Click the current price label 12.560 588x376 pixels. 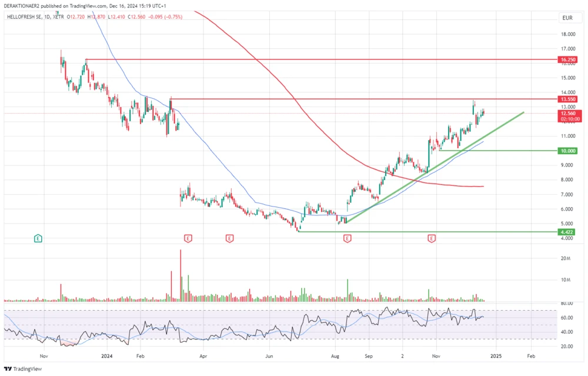[x=567, y=113]
